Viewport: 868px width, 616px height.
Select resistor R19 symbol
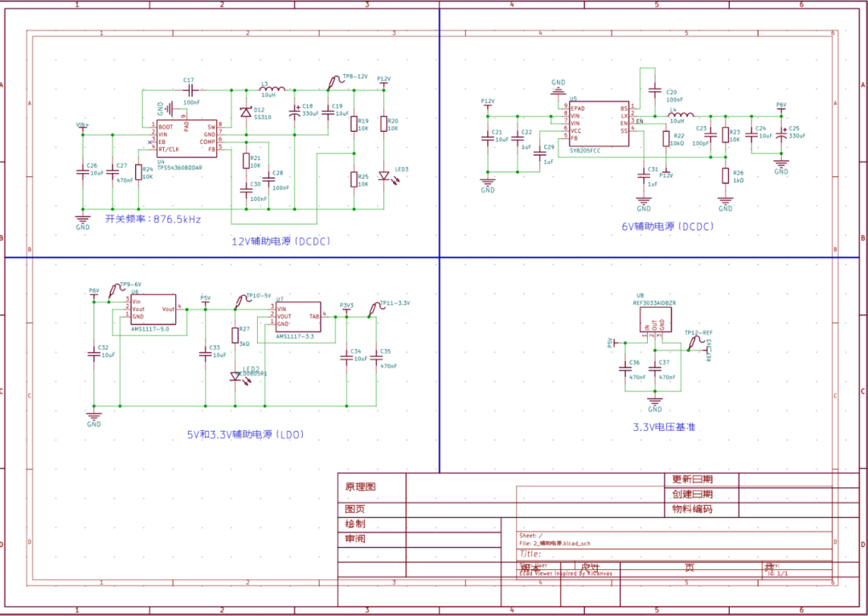tap(353, 123)
